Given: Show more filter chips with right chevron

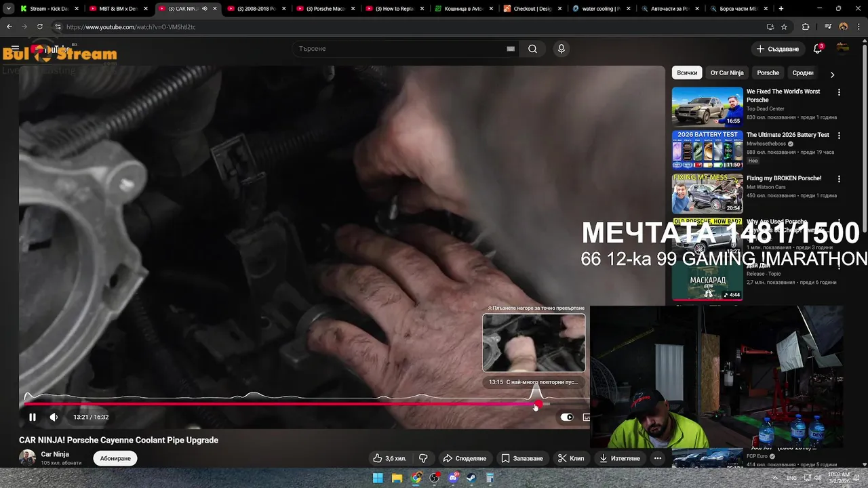Looking at the screenshot, I should click(832, 75).
